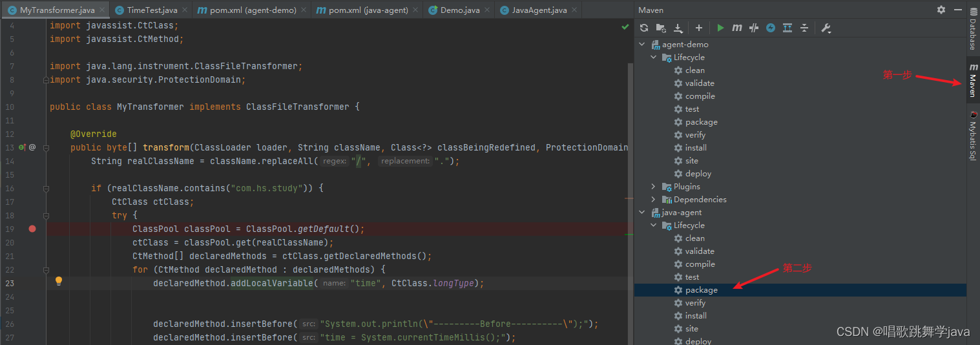The width and height of the screenshot is (980, 345).
Task: Close the Demo.java tab
Action: [x=486, y=10]
